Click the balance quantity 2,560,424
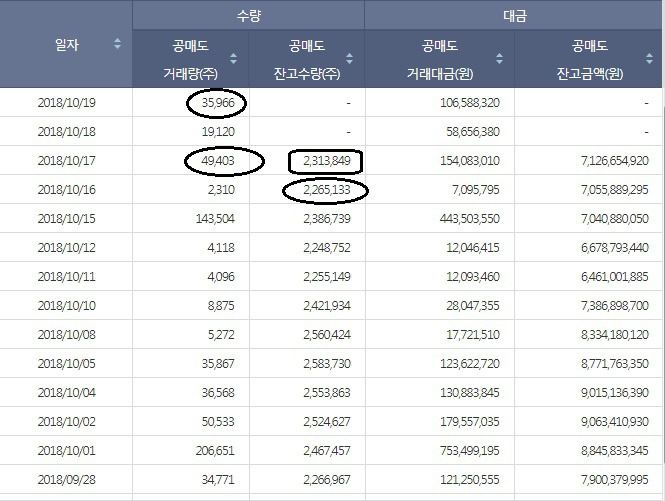Viewport: 665px width, 501px height. click(327, 335)
